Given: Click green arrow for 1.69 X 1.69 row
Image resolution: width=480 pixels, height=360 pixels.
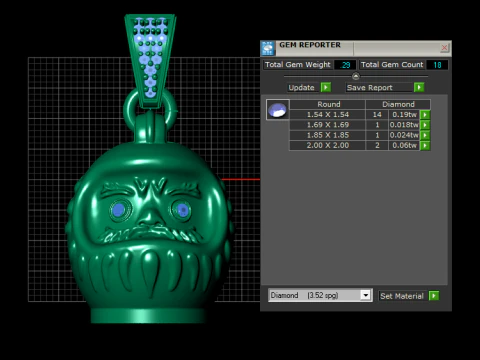Looking at the screenshot, I should click(425, 125).
